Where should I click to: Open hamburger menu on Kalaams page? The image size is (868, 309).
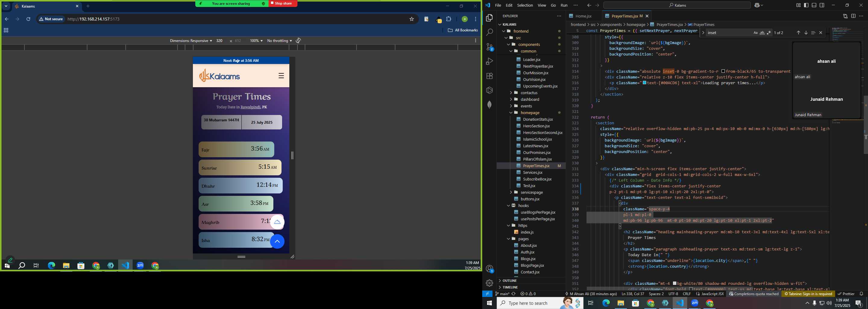point(281,76)
